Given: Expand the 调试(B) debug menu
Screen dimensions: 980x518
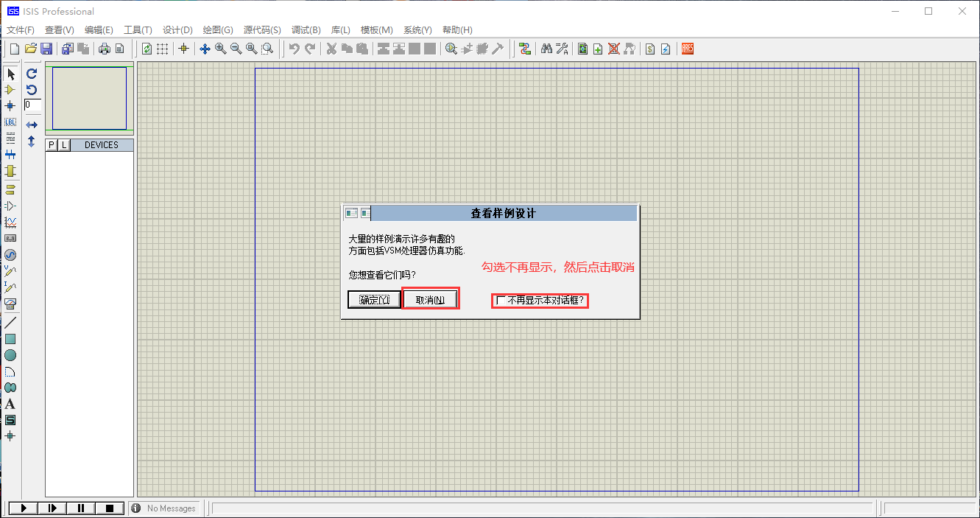Looking at the screenshot, I should (306, 30).
